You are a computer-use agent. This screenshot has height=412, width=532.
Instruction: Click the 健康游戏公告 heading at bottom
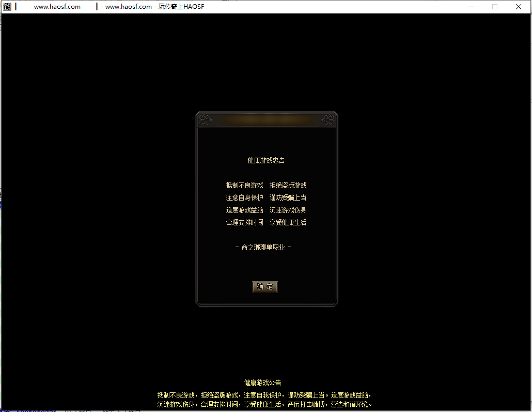pyautogui.click(x=262, y=383)
